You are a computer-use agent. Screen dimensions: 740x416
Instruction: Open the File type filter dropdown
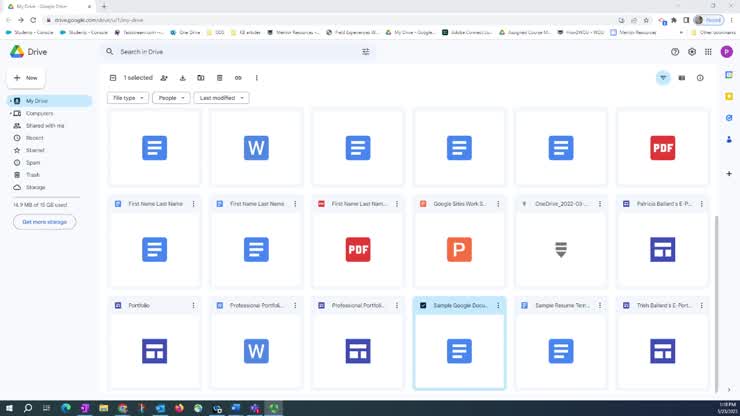(128, 98)
